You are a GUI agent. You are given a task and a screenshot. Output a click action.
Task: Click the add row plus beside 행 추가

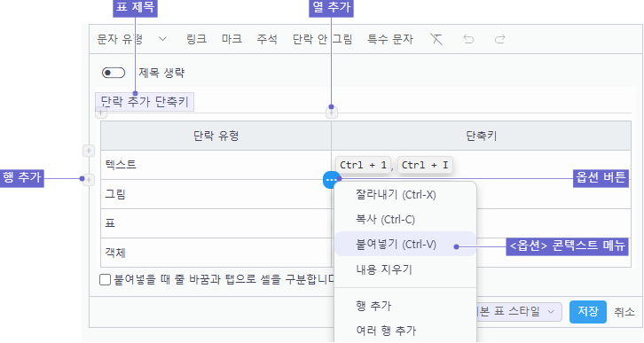click(x=89, y=180)
